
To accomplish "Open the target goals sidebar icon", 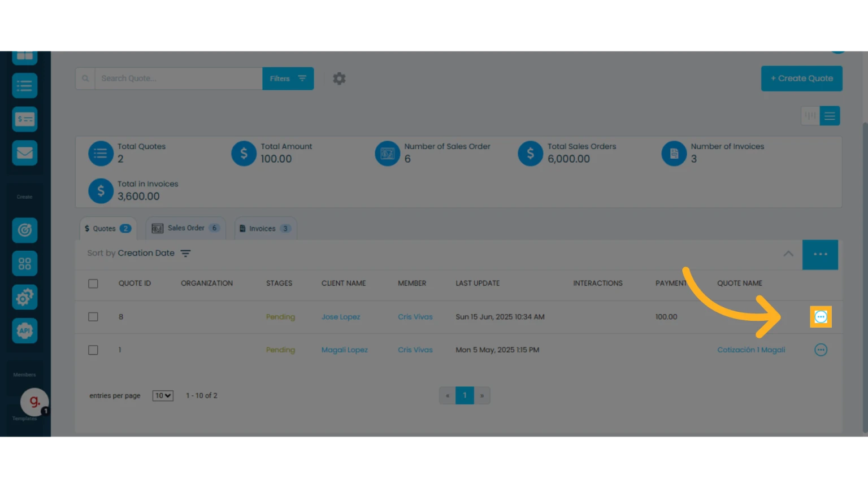I will tap(24, 230).
